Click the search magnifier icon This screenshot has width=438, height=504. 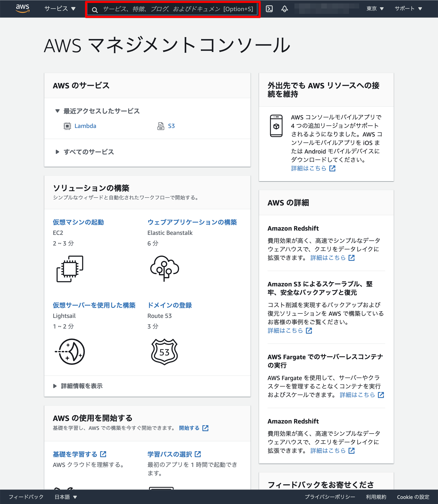point(95,10)
